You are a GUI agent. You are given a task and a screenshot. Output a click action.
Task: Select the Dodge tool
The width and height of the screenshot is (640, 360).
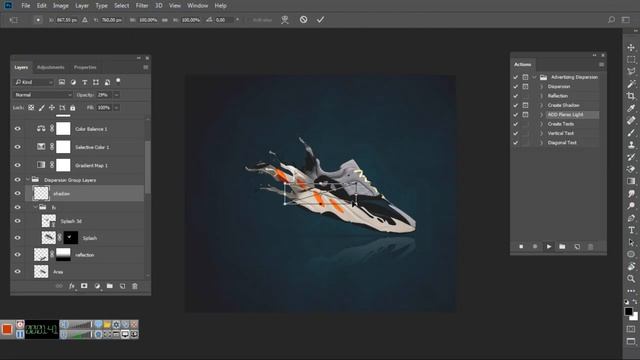click(x=631, y=206)
